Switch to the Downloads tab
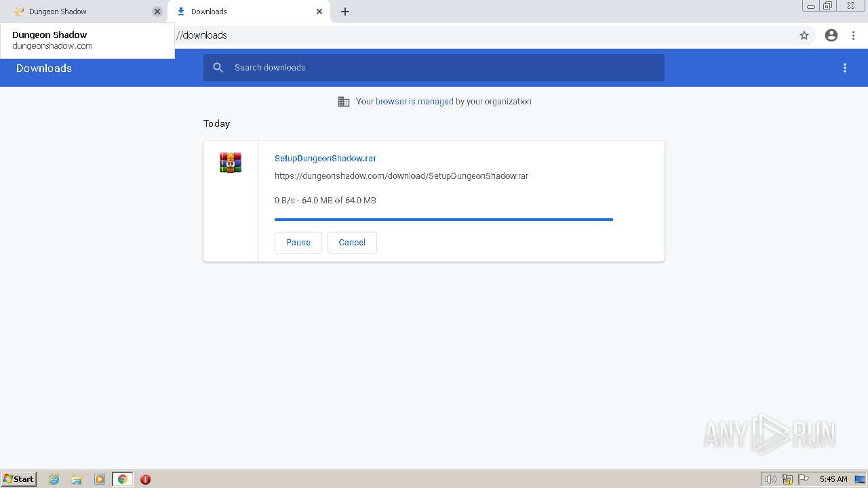This screenshot has width=868, height=488. (248, 12)
